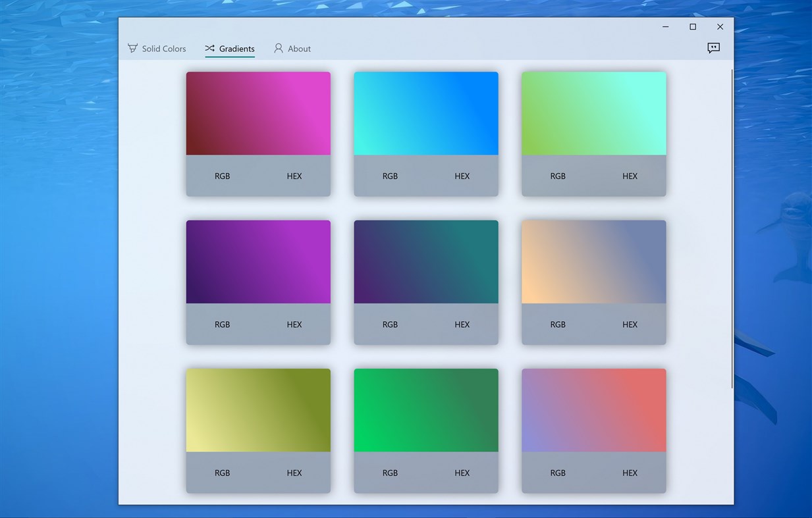Click the feedback speech bubble icon
Screen dimensions: 812x518
(713, 48)
